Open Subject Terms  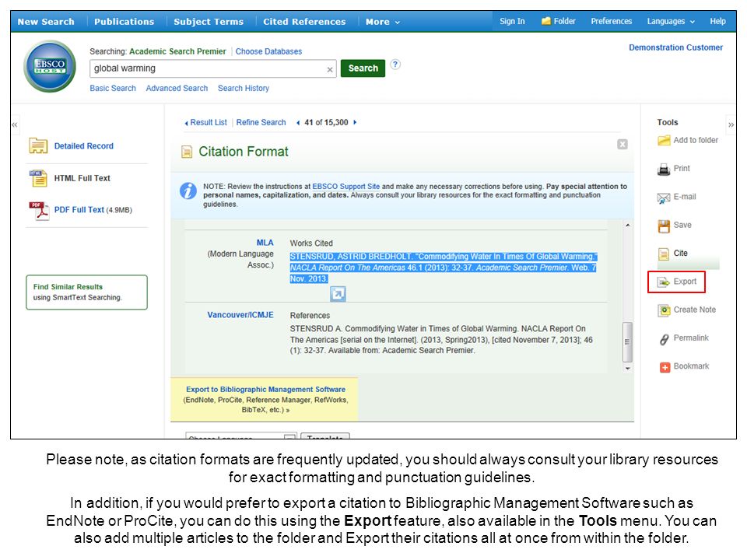click(209, 22)
